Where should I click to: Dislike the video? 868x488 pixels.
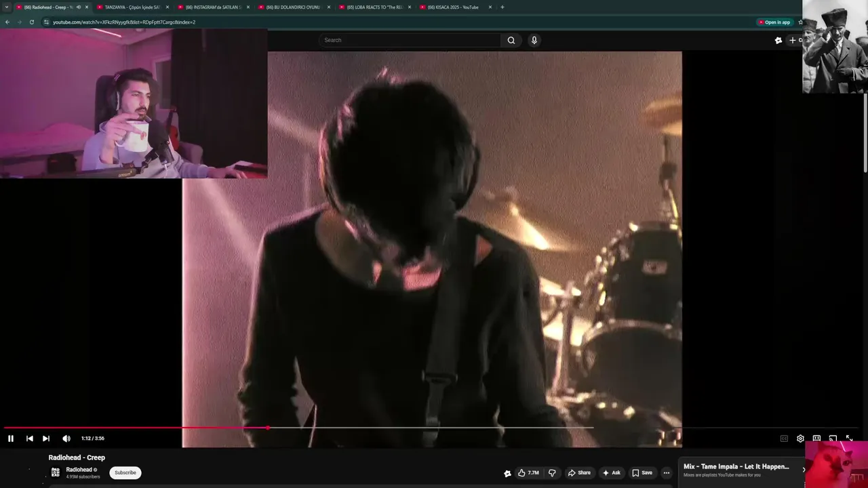click(552, 472)
